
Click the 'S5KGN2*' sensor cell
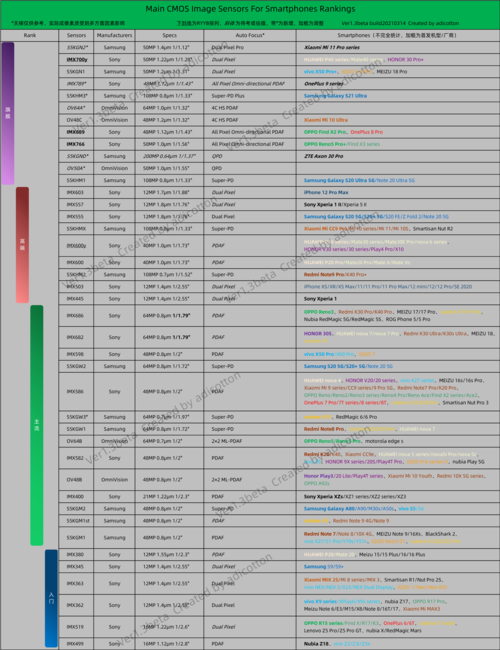click(77, 47)
